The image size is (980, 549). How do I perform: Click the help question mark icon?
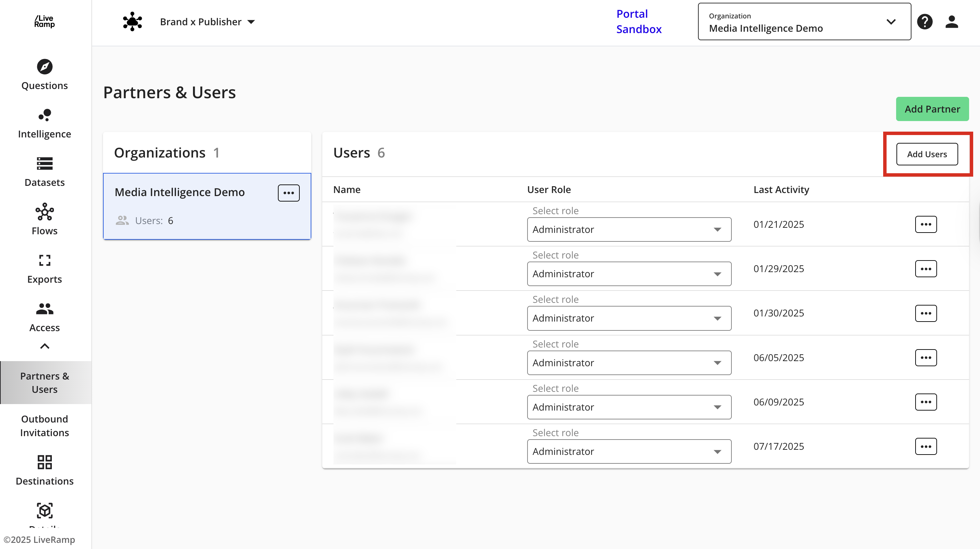924,22
